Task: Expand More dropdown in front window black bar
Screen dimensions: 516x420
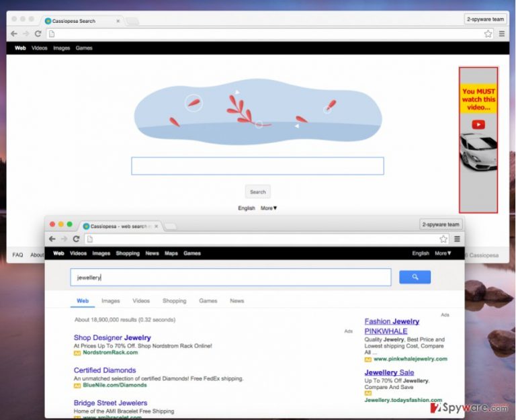Action: pyautogui.click(x=443, y=253)
